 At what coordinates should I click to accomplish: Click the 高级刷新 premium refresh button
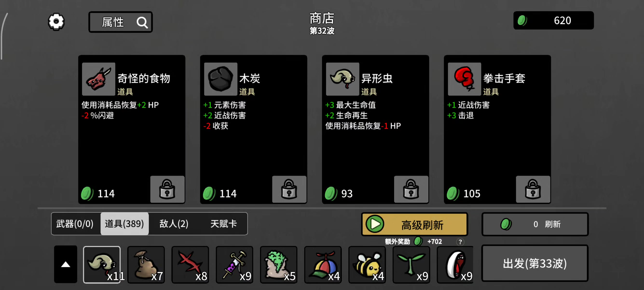[x=415, y=224]
